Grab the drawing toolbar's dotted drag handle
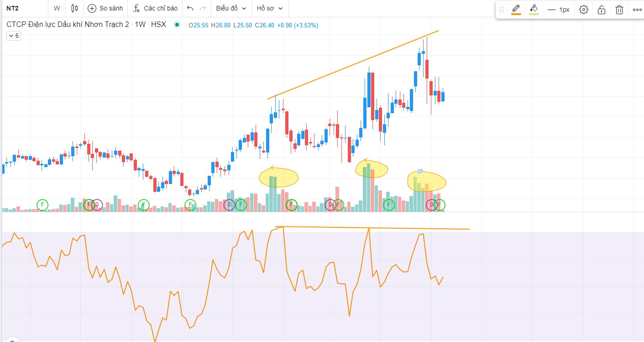644x342 pixels. point(502,10)
